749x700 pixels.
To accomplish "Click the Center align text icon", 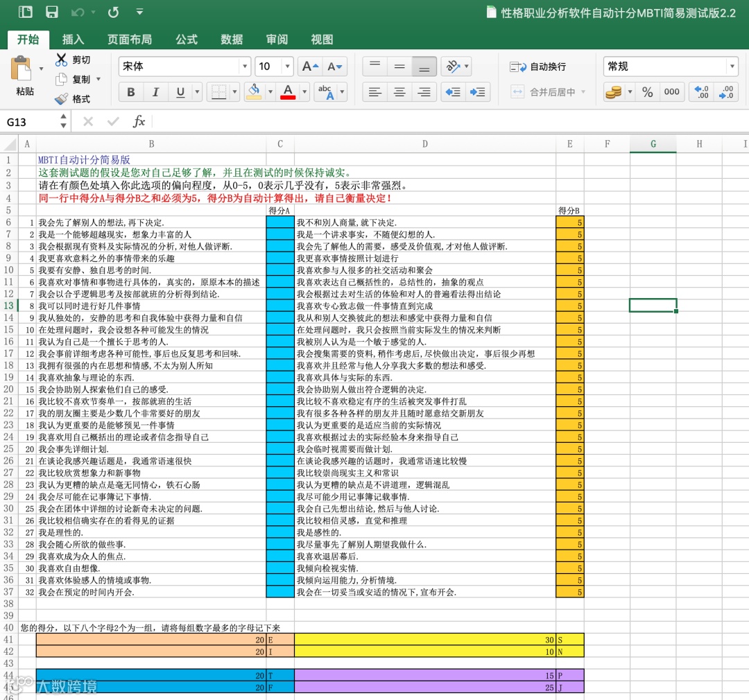I will (x=399, y=91).
